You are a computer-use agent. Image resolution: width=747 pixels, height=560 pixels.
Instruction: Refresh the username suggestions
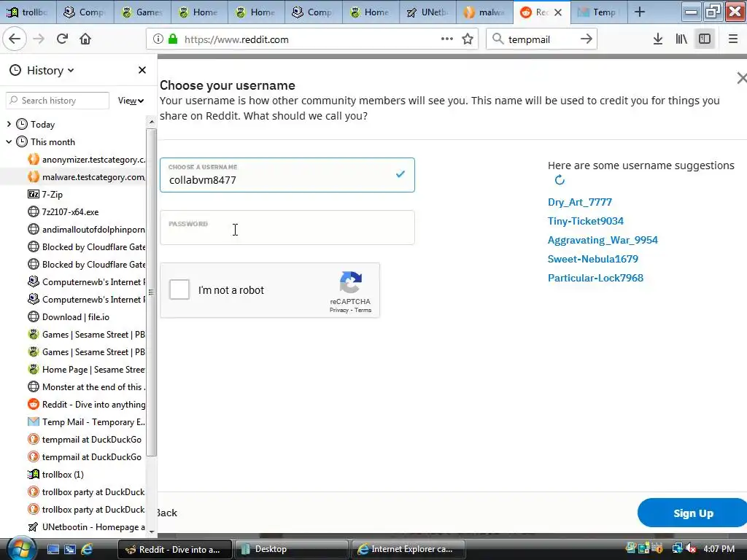point(560,180)
